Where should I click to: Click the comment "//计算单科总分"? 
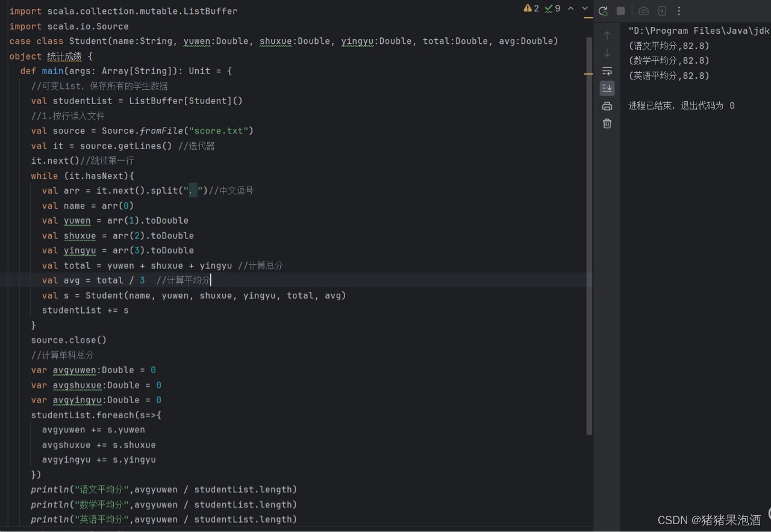coord(62,355)
